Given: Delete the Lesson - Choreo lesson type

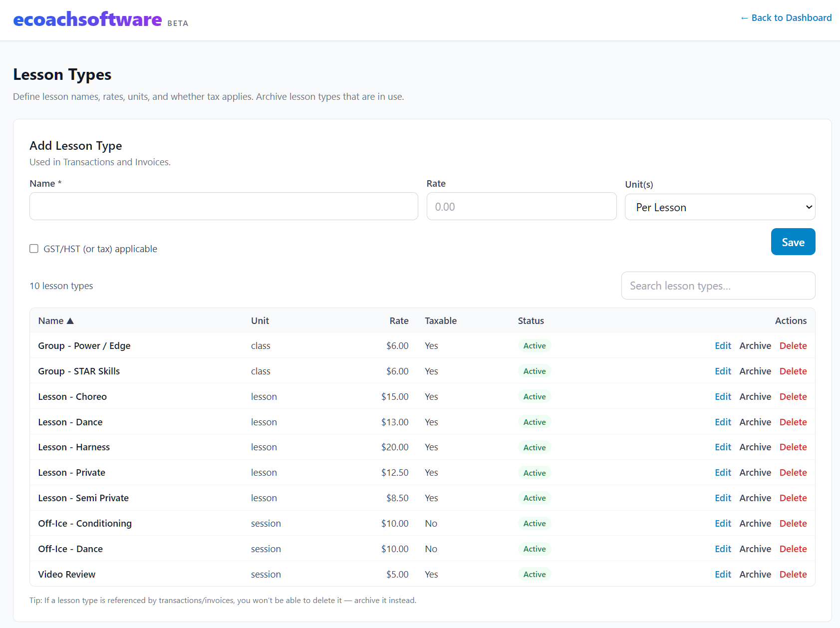Looking at the screenshot, I should [x=793, y=397].
